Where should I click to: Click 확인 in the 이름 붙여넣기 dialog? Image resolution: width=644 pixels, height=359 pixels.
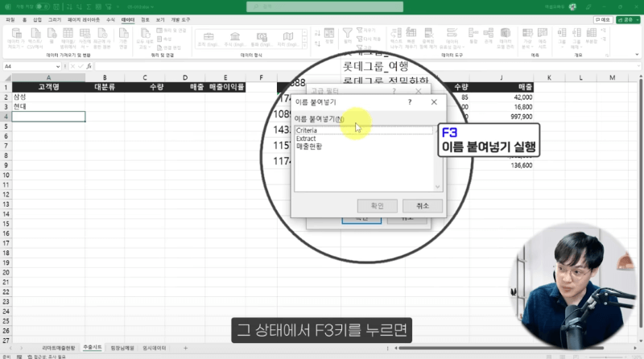coord(377,205)
